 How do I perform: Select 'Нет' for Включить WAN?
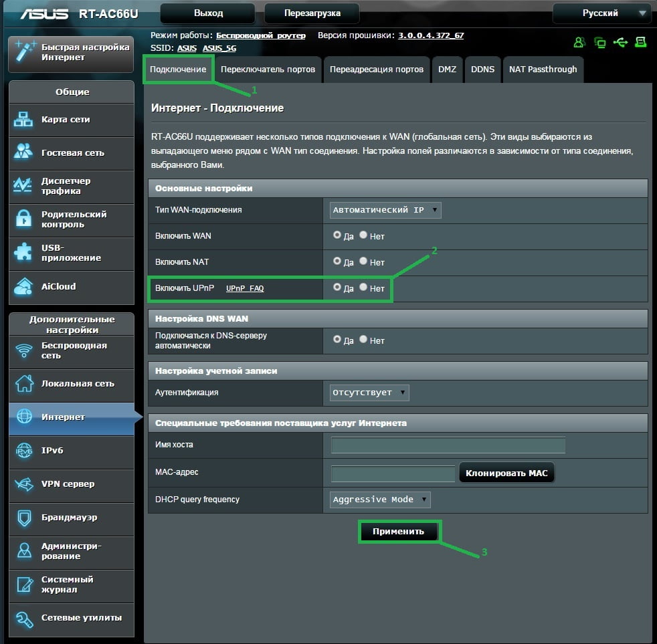(363, 235)
